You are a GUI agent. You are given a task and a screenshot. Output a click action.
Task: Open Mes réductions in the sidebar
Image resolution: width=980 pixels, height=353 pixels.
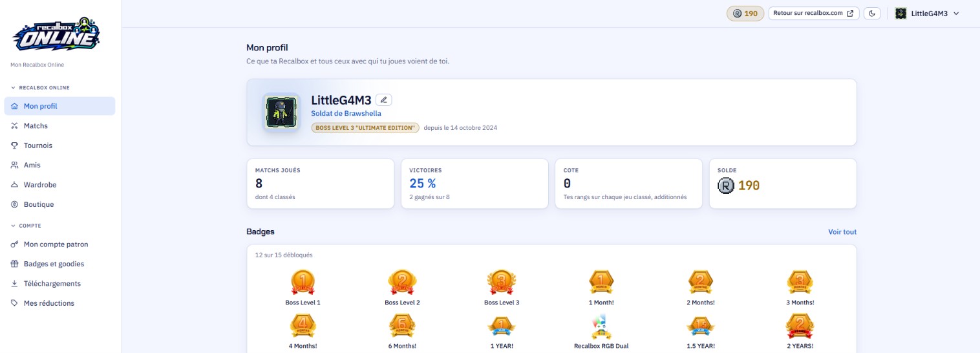pos(59,303)
